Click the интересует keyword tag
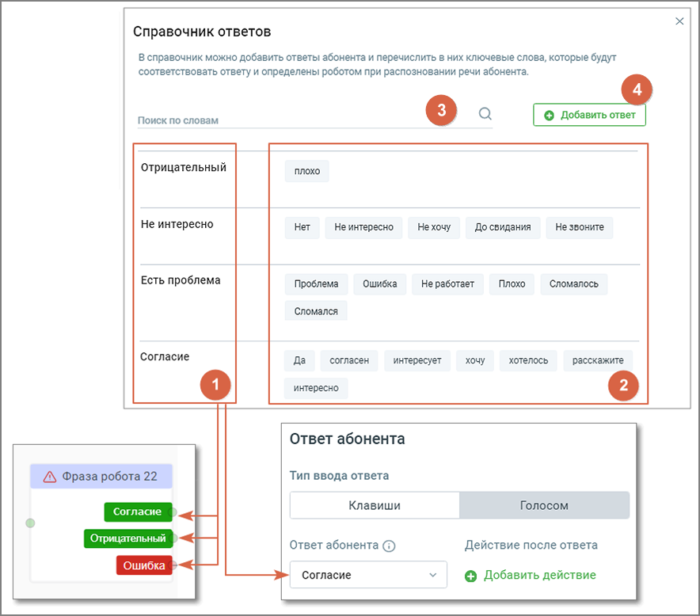The image size is (700, 616). (417, 361)
